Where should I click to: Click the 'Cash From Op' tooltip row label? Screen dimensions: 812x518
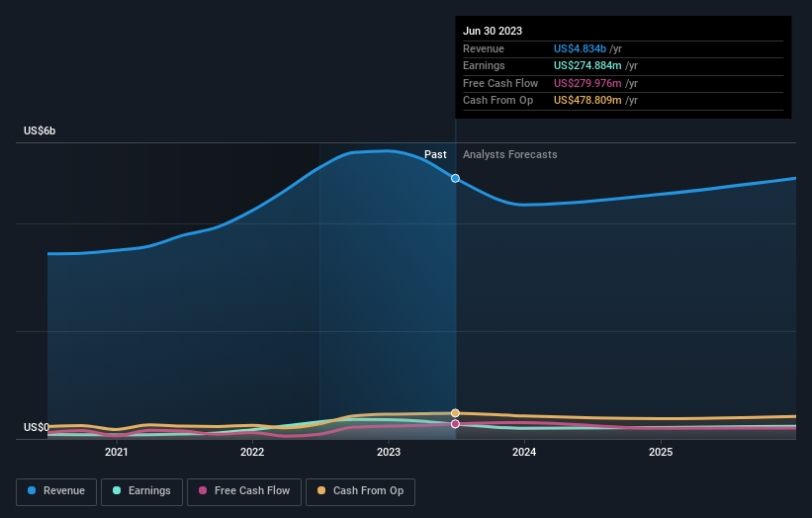[x=497, y=101]
